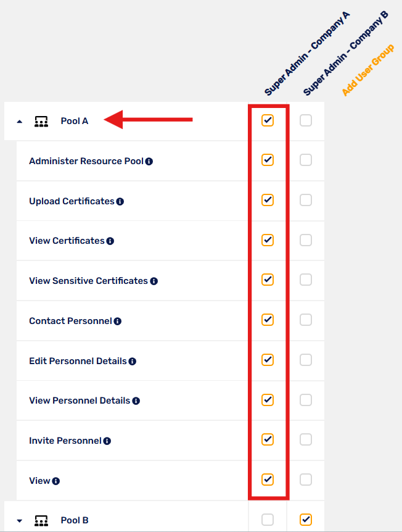The height and width of the screenshot is (532, 402).
Task: Click Add User Group column link
Action: click(x=367, y=70)
